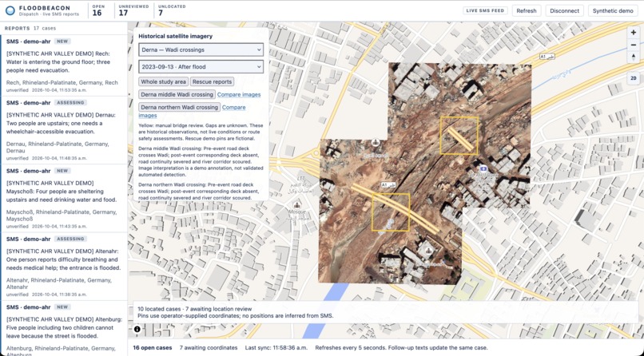Open the Dernau wheelchair-accessible evacuation report
Screen dimensions: 644x356
click(x=64, y=130)
